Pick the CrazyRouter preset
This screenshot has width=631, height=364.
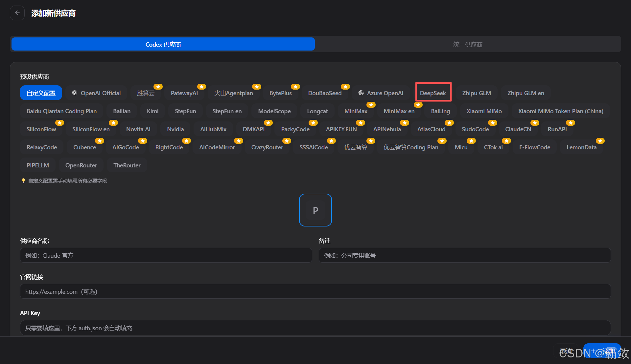267,147
